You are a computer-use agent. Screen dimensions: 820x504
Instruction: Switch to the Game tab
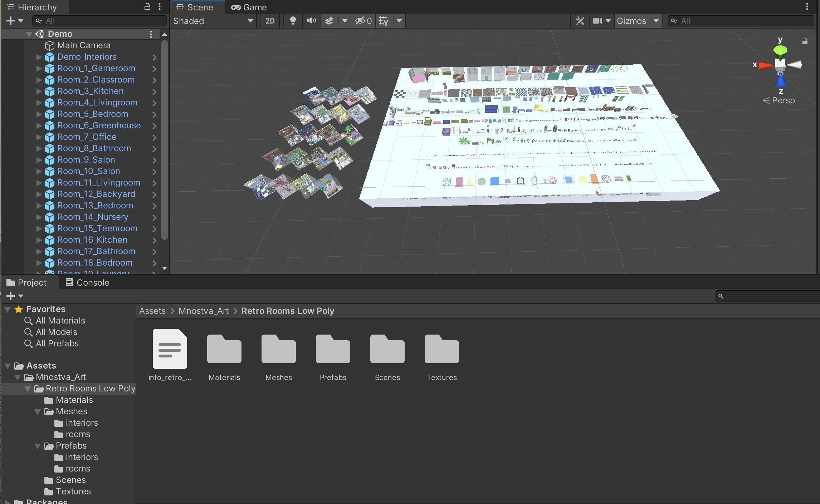(249, 7)
